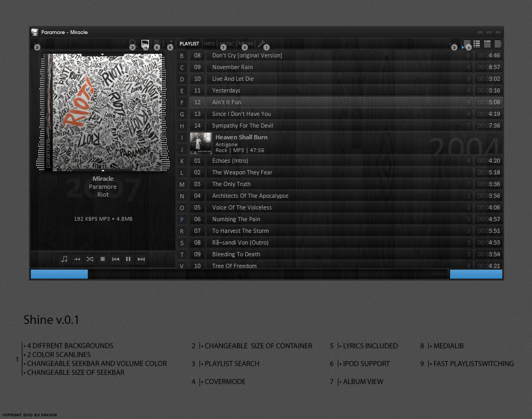Pause the current track
This screenshot has height=419, width=532.
coord(128,259)
